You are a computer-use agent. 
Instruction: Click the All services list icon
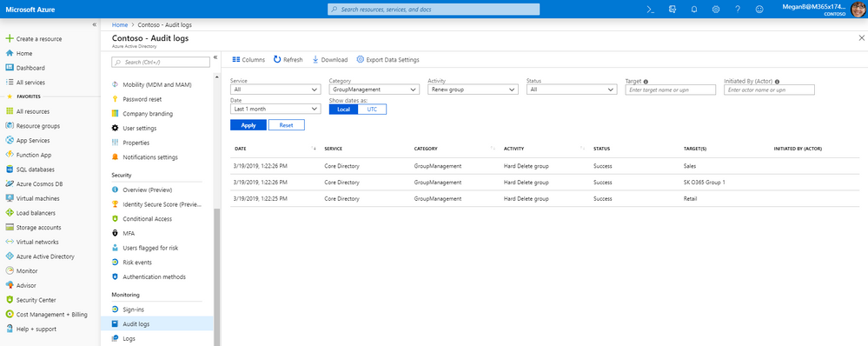coord(10,82)
